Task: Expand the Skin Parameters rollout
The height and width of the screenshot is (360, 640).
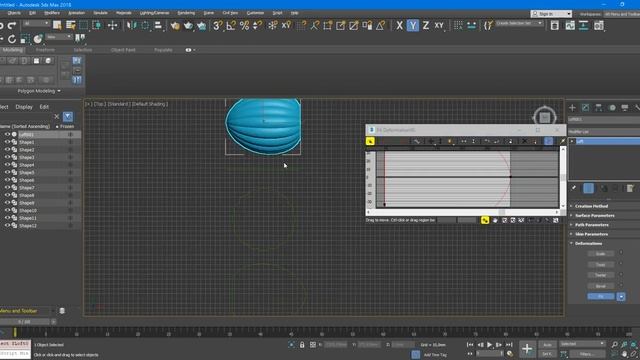Action: coord(591,234)
